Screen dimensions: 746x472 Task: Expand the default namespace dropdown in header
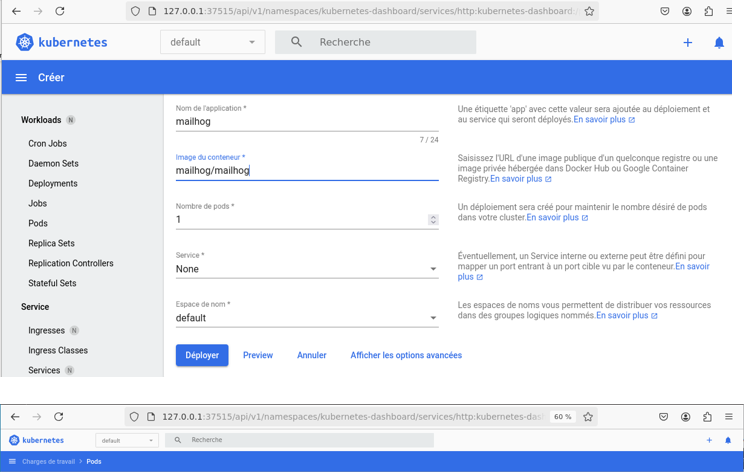pyautogui.click(x=212, y=42)
